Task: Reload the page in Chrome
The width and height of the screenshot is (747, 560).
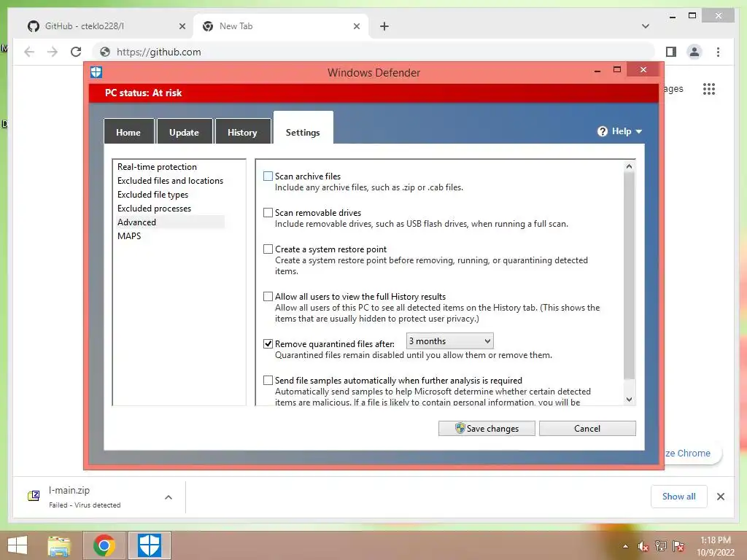Action: 76,52
